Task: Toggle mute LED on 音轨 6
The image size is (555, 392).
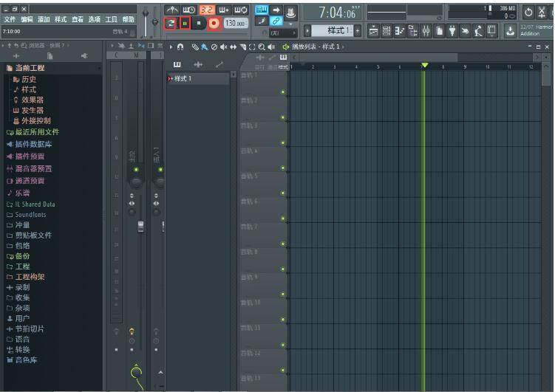Action: click(x=283, y=219)
